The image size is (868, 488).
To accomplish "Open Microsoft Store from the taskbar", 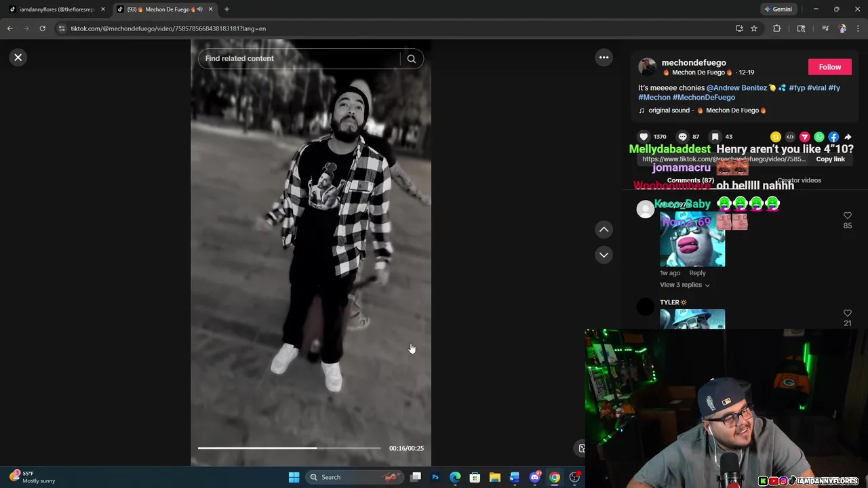I will 475,477.
